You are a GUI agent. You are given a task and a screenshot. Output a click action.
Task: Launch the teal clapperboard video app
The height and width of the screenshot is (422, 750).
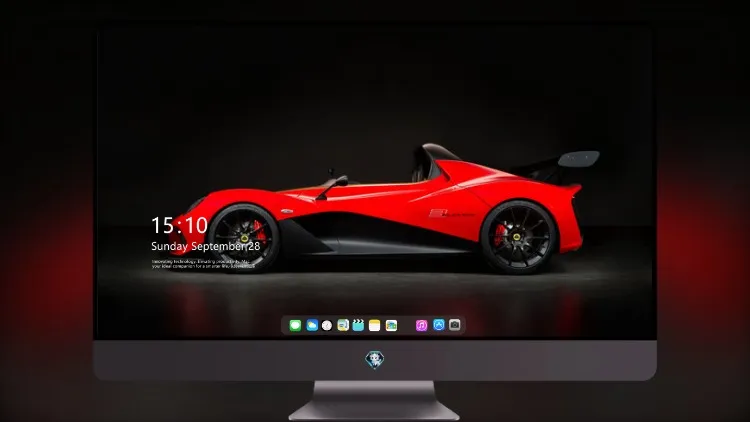pos(358,325)
